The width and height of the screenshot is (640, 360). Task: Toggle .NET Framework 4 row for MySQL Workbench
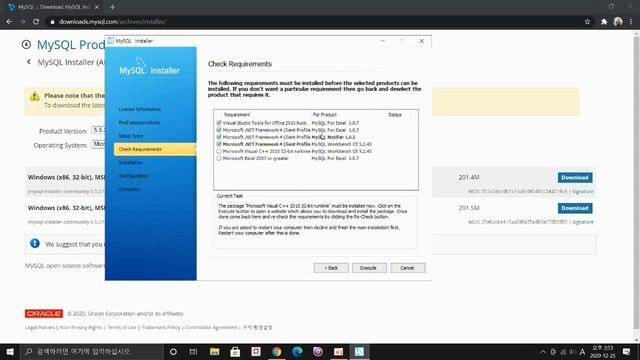click(219, 144)
